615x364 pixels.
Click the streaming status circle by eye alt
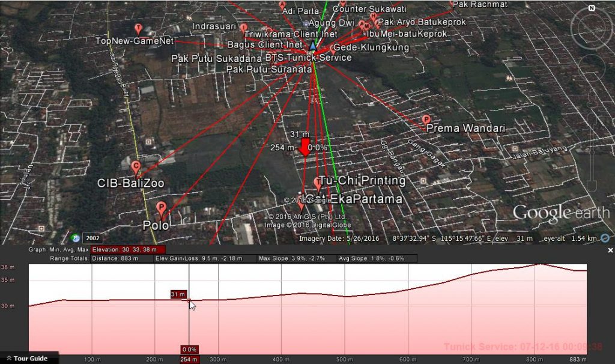point(605,238)
